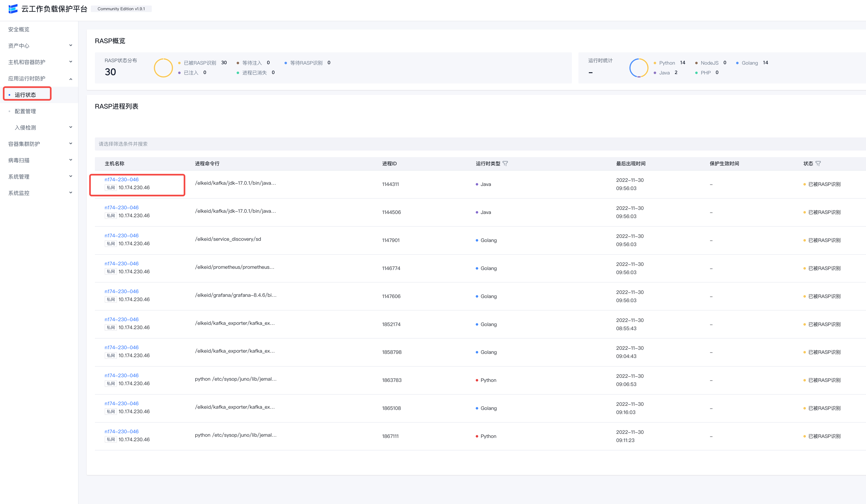Viewport: 866px width, 504px height.
Task: Click 进程已消失 legend entry
Action: point(256,72)
